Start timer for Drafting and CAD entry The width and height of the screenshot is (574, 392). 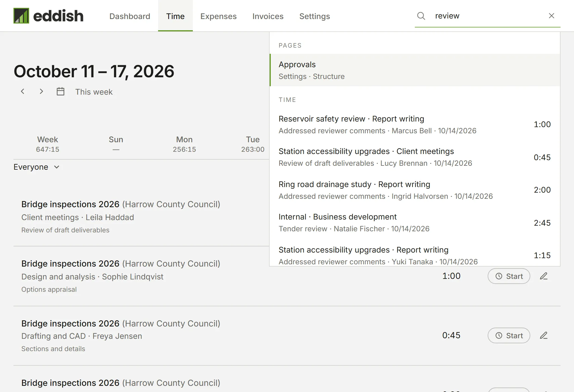coord(509,335)
